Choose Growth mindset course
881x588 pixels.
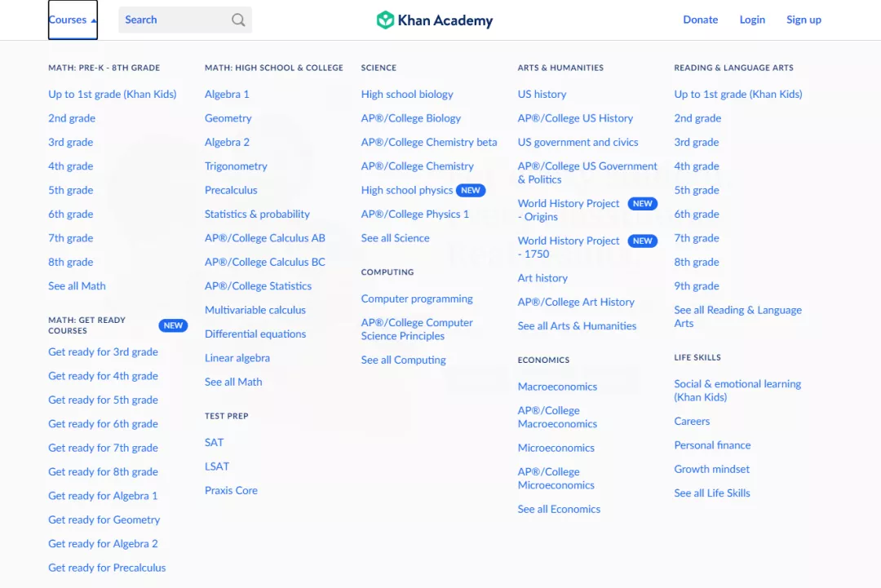pyautogui.click(x=711, y=470)
